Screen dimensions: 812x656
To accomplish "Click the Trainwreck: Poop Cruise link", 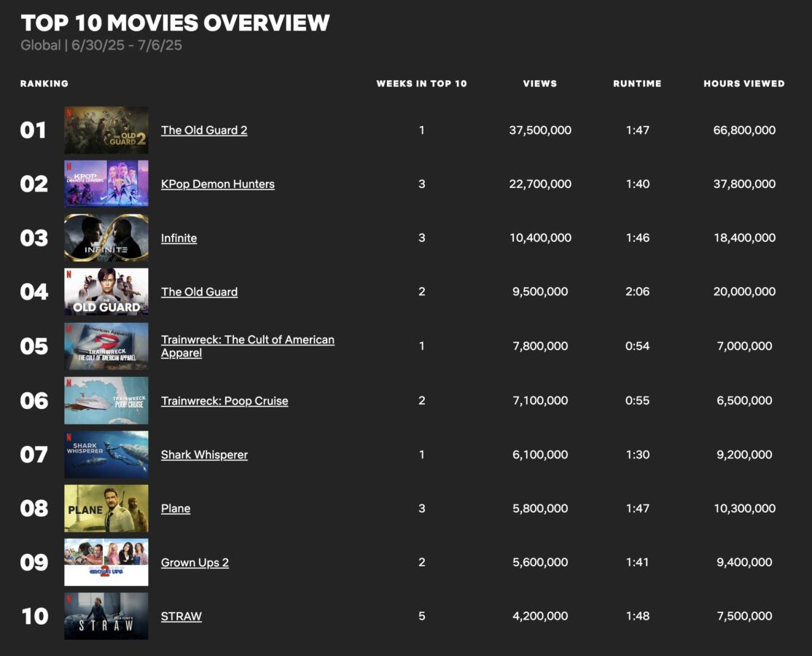I will tap(225, 401).
